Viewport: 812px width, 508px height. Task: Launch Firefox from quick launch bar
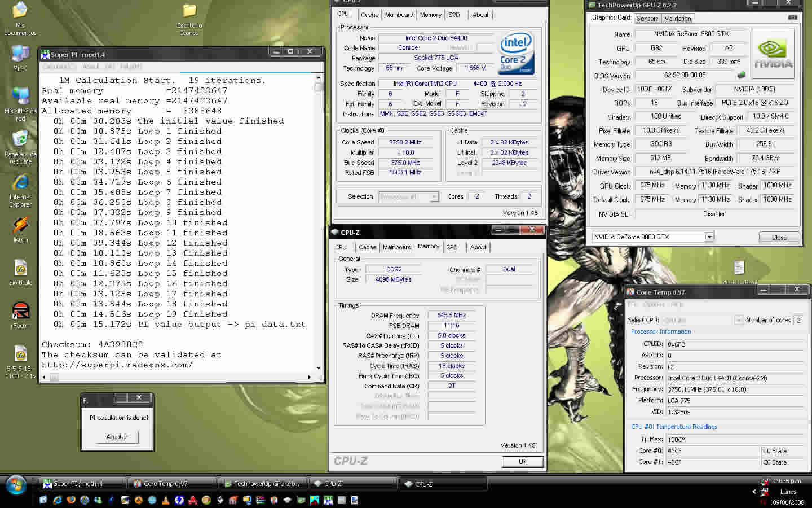click(x=71, y=500)
